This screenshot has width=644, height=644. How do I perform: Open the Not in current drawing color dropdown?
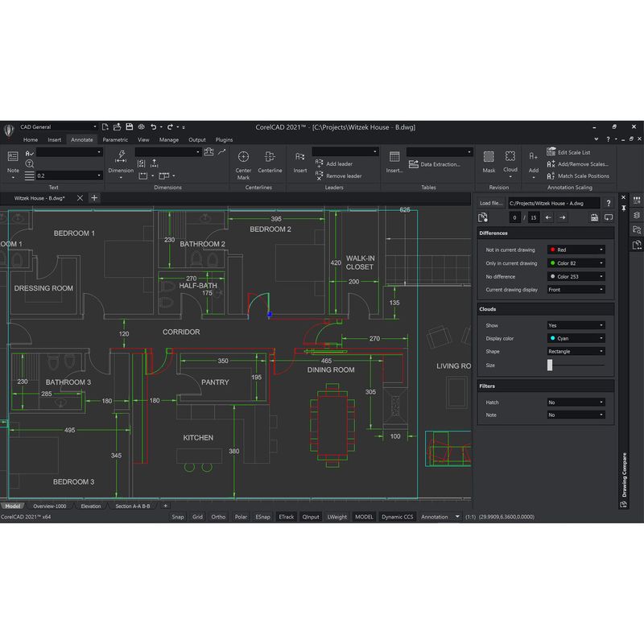[x=576, y=250]
